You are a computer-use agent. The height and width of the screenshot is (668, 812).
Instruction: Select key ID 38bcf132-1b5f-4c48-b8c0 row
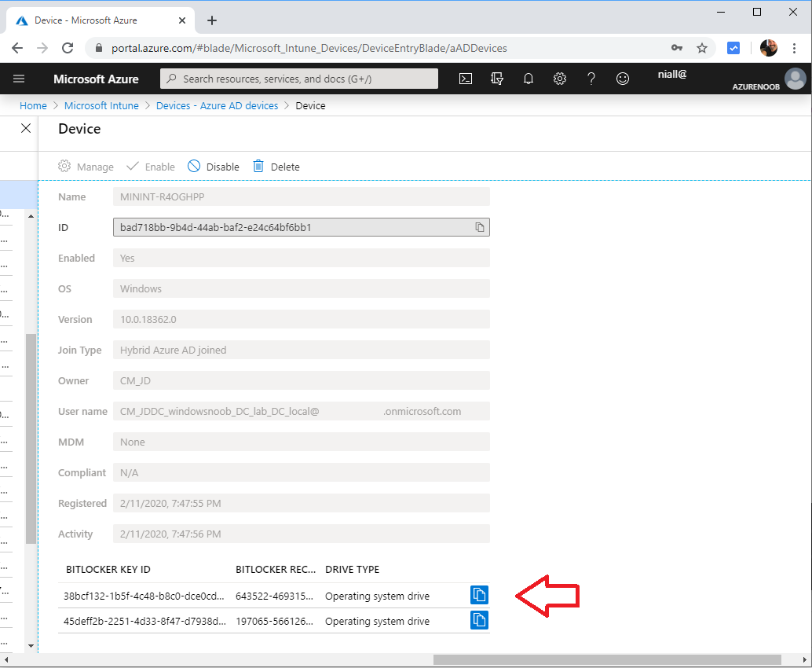273,596
